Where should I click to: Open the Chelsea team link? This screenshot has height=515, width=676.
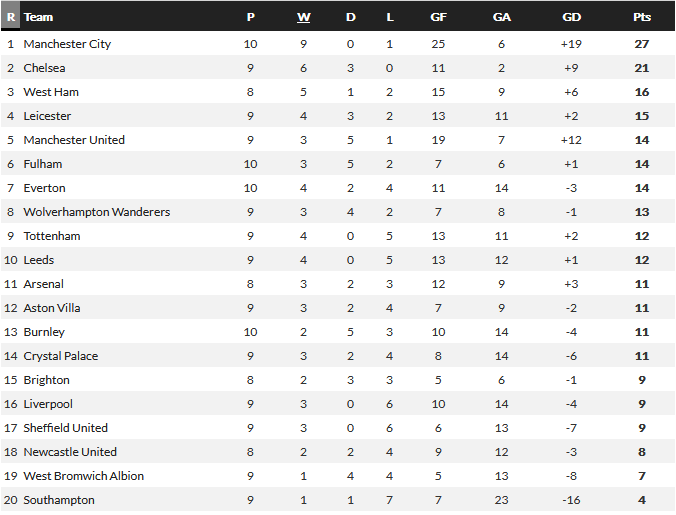pyautogui.click(x=44, y=68)
